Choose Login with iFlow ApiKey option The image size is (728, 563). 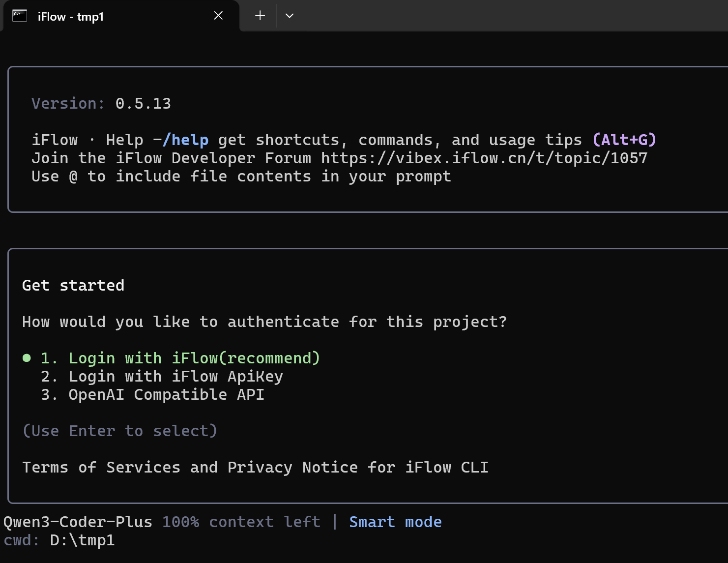[162, 376]
